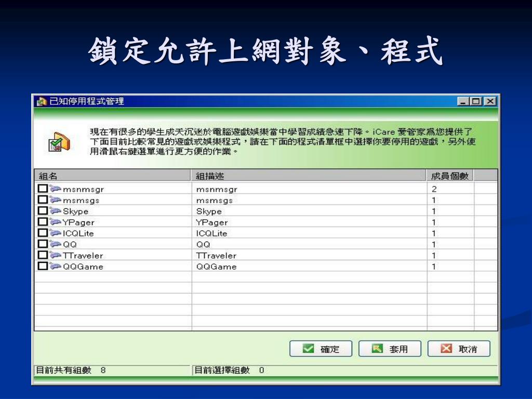Click the TTraveler description cell
Image resolution: width=532 pixels, height=399 pixels.
coord(309,255)
